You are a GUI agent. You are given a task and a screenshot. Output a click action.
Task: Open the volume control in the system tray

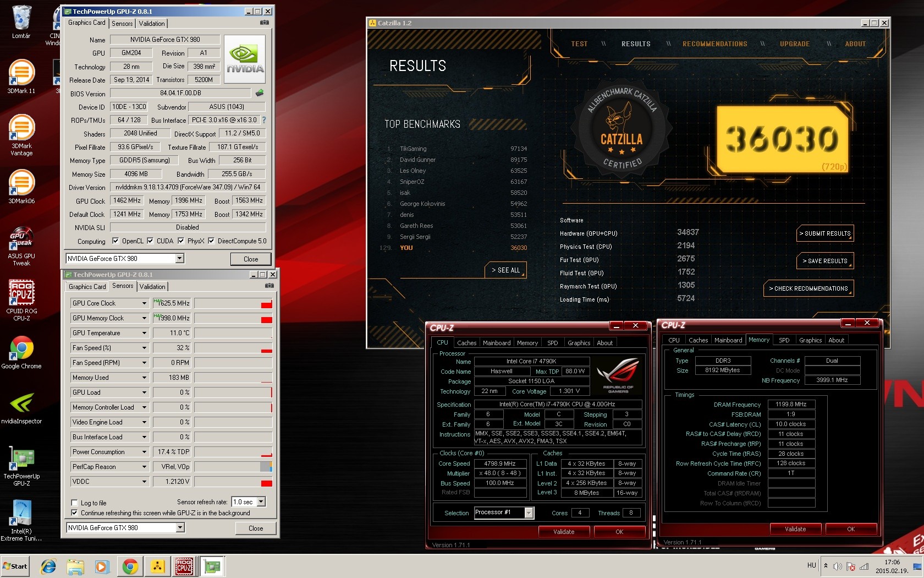point(838,566)
